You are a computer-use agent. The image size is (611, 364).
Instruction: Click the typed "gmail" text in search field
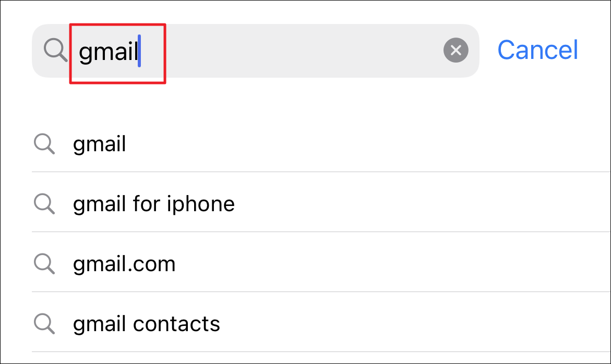pos(109,52)
